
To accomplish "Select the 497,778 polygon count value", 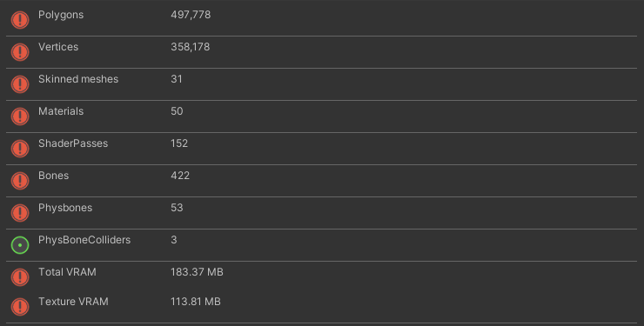I will [191, 15].
